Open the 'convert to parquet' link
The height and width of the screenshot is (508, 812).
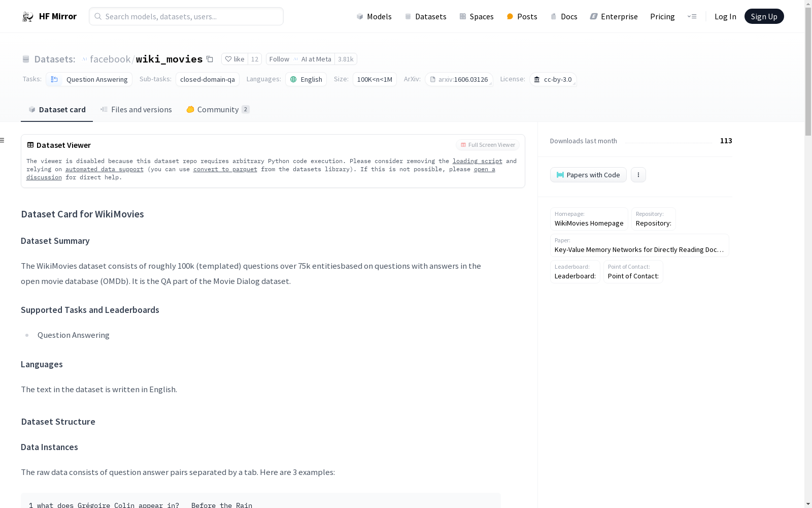[225, 169]
